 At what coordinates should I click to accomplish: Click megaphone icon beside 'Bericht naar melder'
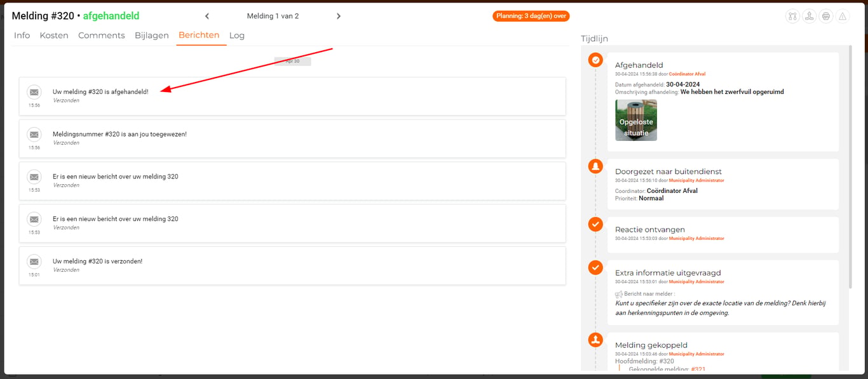[x=619, y=294]
